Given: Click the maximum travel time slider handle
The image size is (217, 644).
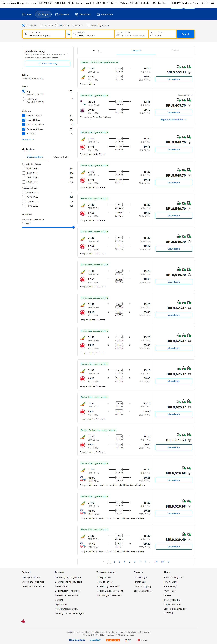Looking at the screenshot, I should 73,228.
